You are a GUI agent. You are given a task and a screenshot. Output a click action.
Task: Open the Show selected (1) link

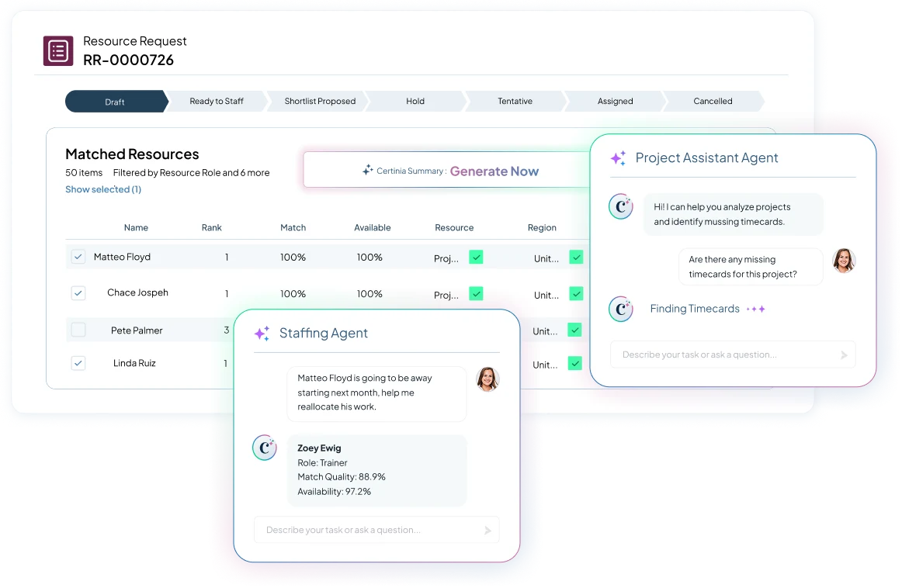tap(103, 189)
